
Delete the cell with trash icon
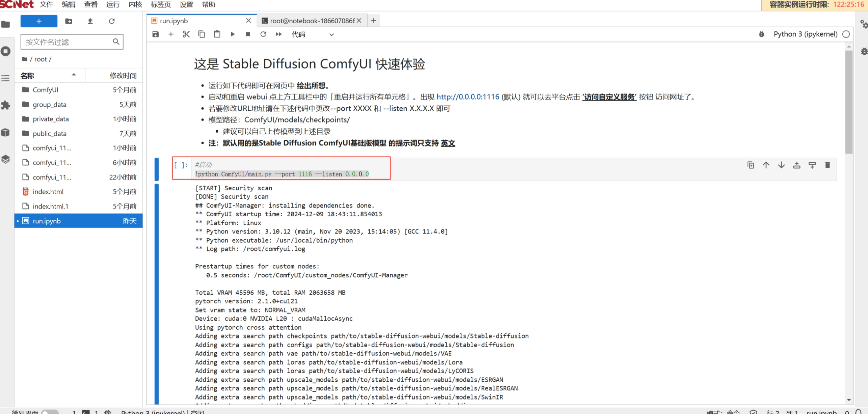[x=827, y=165]
